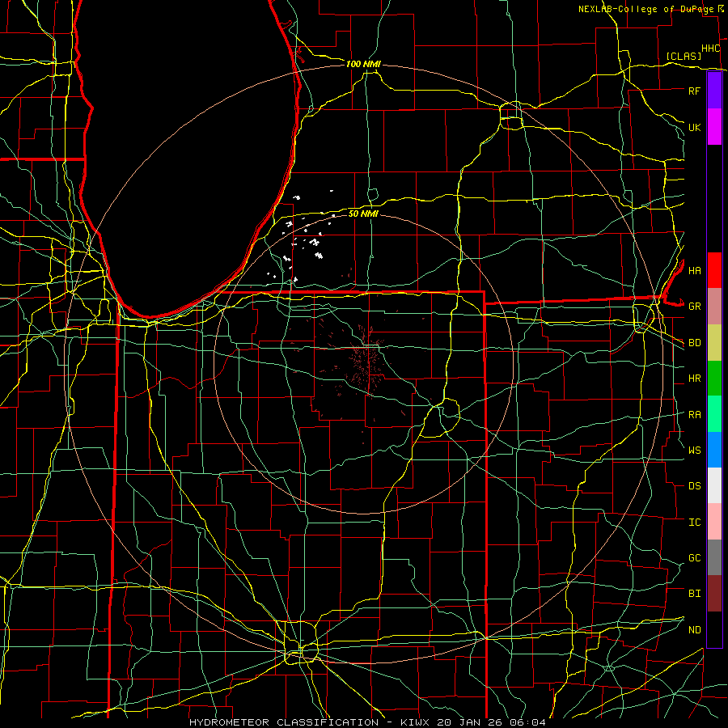Image resolution: width=728 pixels, height=728 pixels.
Task: Click the WS legend label
Action: [694, 450]
